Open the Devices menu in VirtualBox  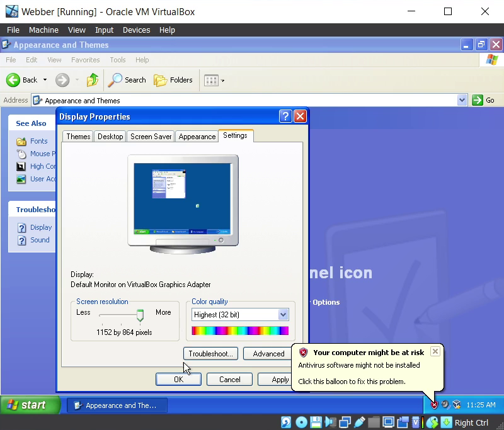click(136, 30)
